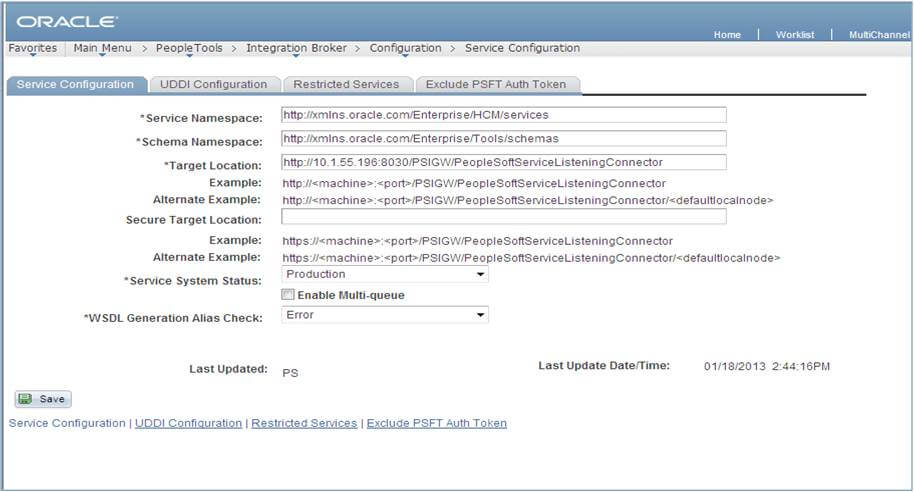Click the Restricted Services bottom link
The width and height of the screenshot is (914, 492).
pos(304,423)
